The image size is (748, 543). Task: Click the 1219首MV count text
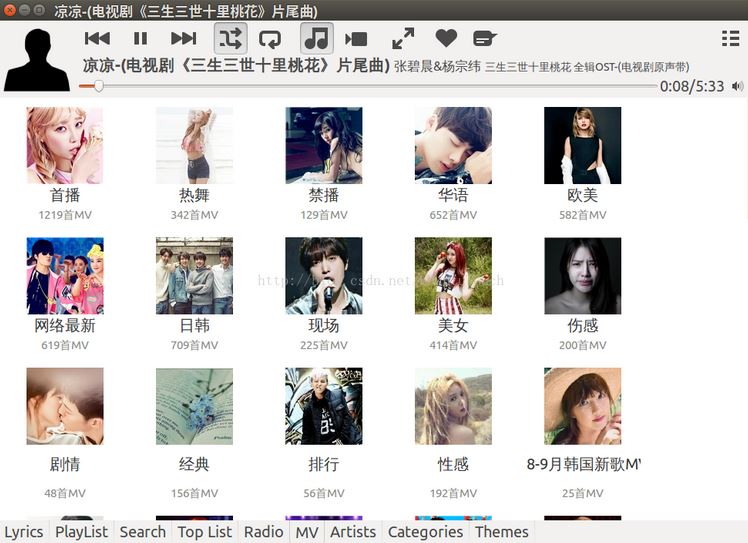(65, 215)
